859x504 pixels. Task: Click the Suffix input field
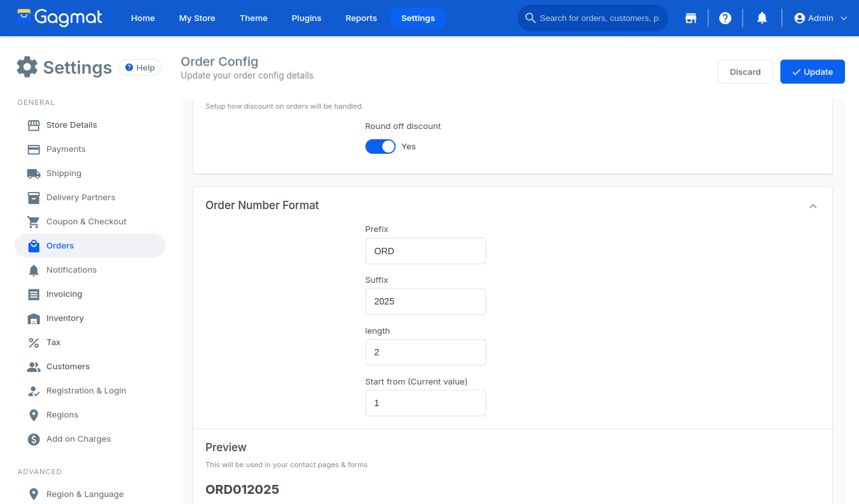click(425, 301)
